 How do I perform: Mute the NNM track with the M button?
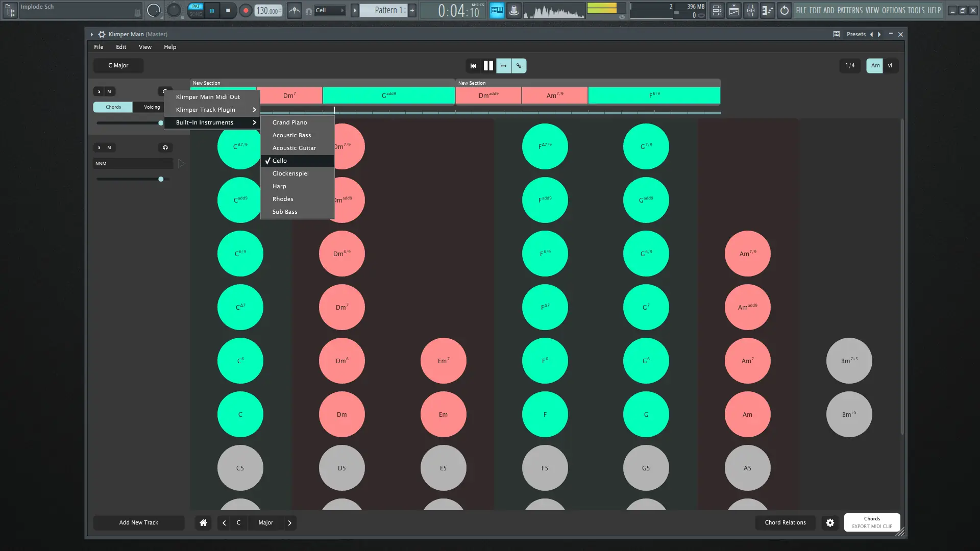pos(110,147)
